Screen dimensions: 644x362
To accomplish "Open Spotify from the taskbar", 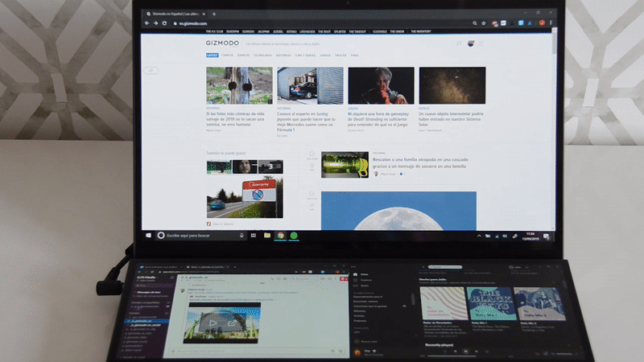I will [294, 235].
